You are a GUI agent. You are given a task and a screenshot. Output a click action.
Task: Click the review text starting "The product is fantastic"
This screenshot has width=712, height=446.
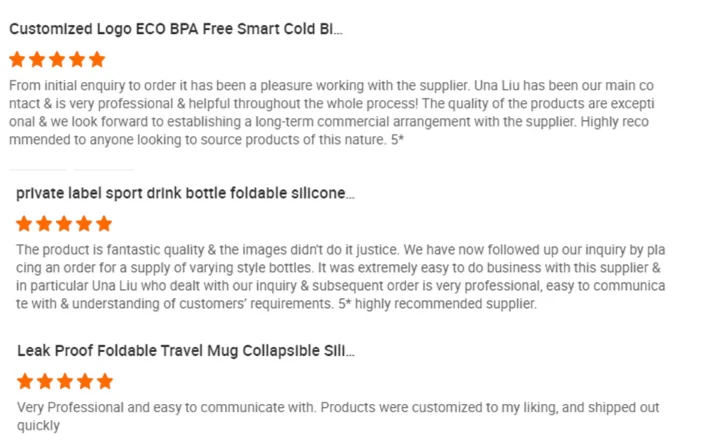[x=340, y=276]
